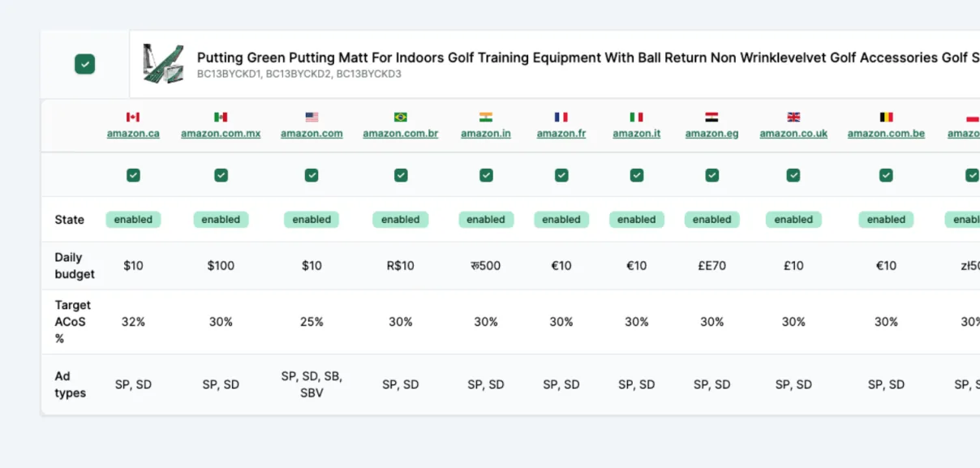Uncheck the amazon.co.uk marketplace checkbox
980x468 pixels.
pyautogui.click(x=793, y=174)
